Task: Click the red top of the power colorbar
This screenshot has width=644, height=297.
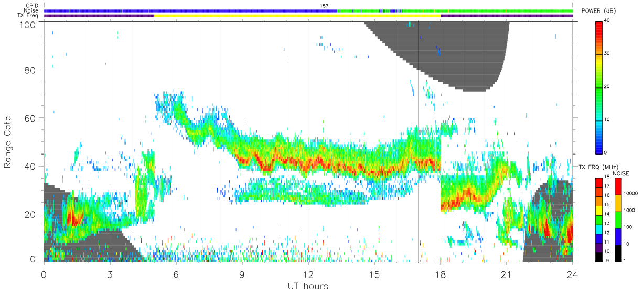Action: 598,31
